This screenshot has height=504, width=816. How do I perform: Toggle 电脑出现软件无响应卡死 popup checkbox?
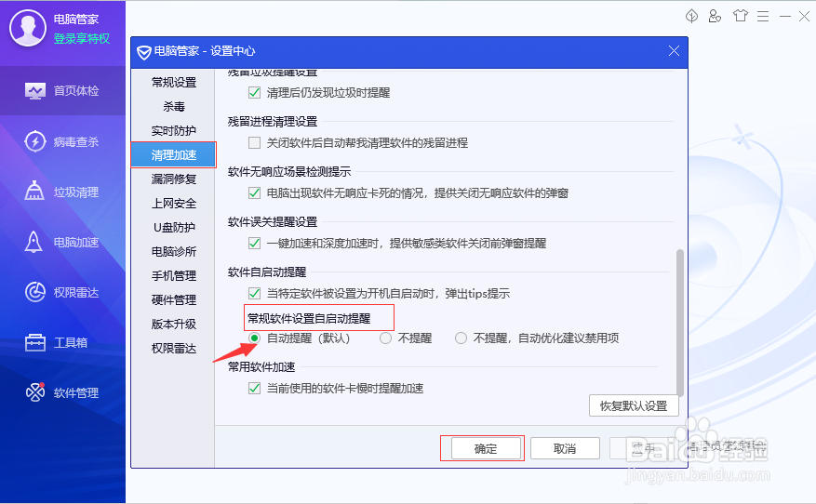click(x=255, y=193)
